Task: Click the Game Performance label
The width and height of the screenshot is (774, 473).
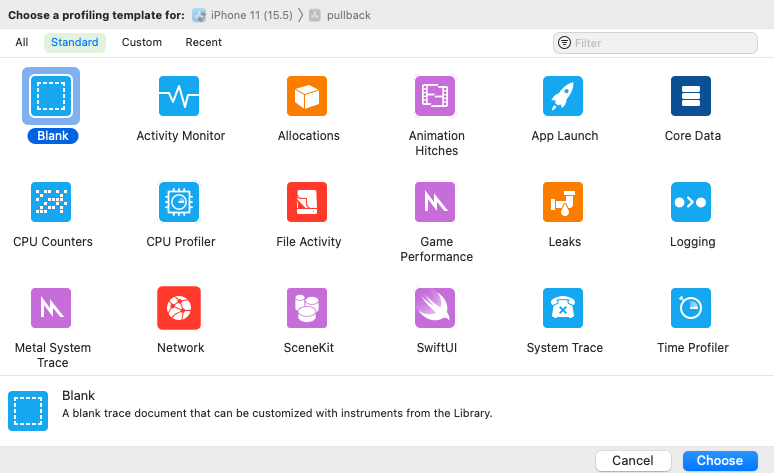Action: tap(437, 249)
